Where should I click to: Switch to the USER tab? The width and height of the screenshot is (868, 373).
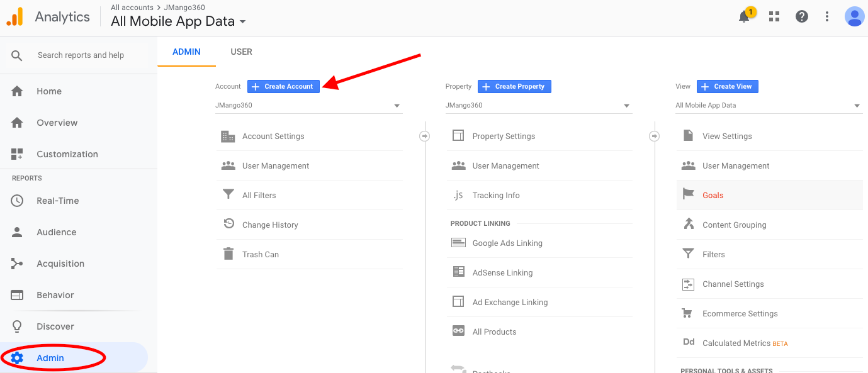(x=241, y=52)
